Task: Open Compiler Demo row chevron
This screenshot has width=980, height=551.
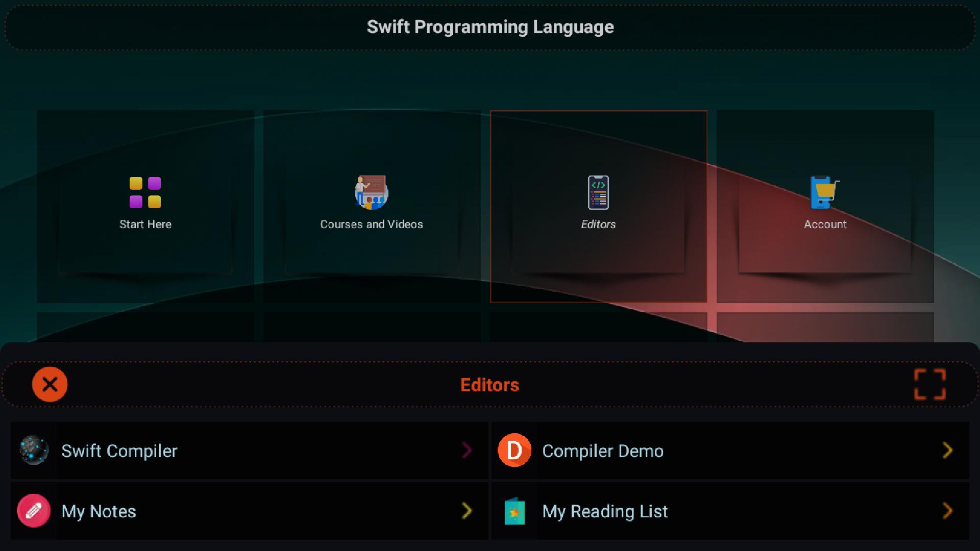Action: [x=947, y=450]
